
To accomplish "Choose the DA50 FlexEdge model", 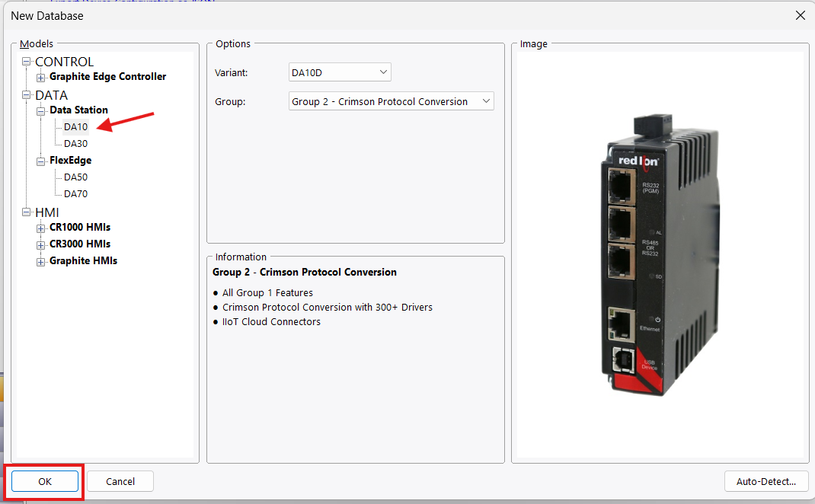I will 75,177.
